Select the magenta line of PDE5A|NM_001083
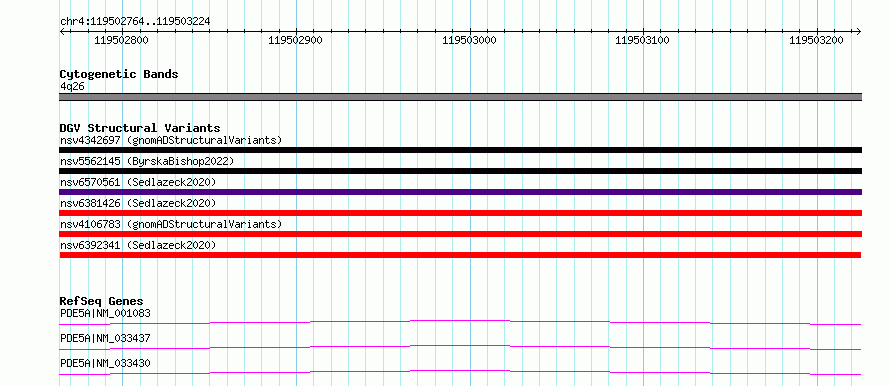The height and width of the screenshot is (386, 890). coord(461,322)
